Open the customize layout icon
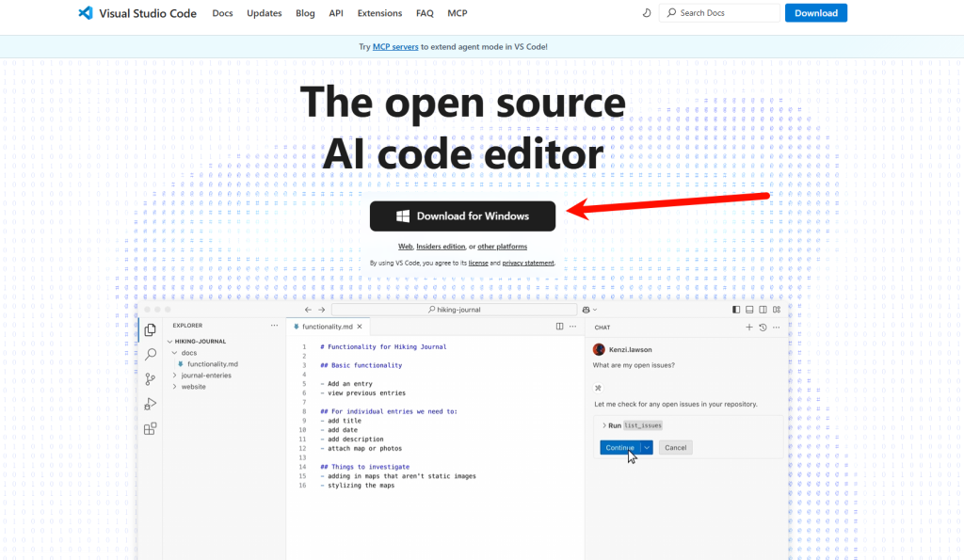 [x=777, y=310]
